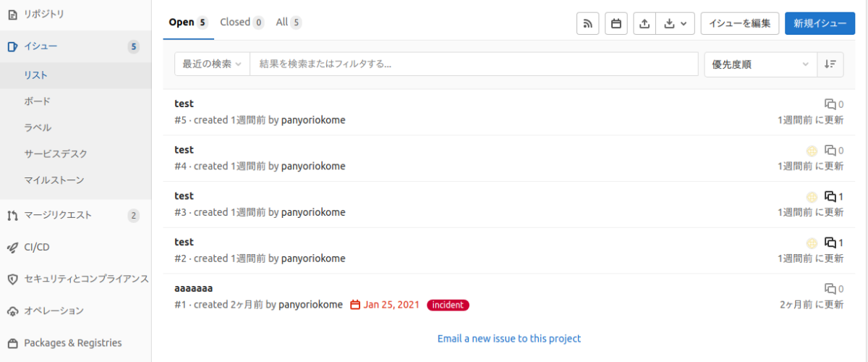Click the 新規イシュー button
This screenshot has width=868, height=362.
tap(820, 23)
